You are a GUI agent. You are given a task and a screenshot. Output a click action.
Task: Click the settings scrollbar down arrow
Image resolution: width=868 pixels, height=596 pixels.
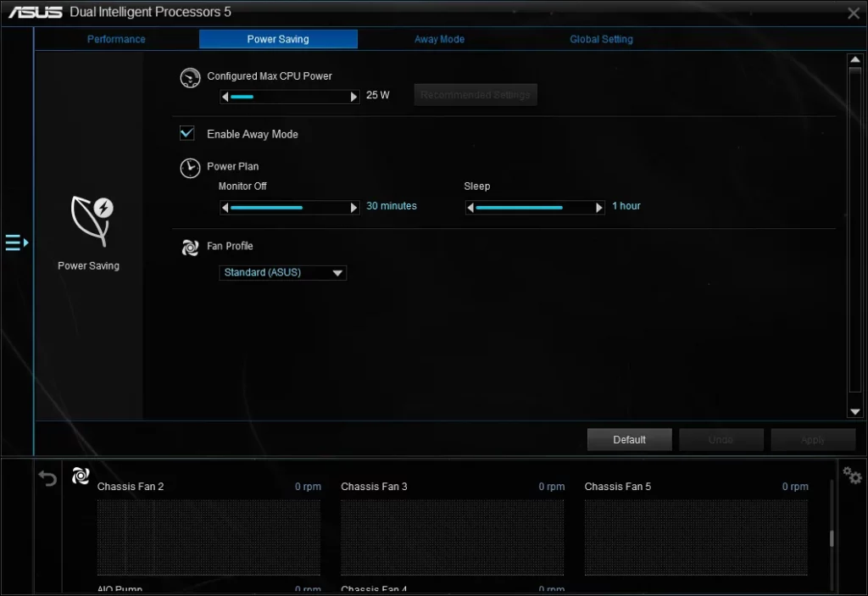[x=855, y=411]
